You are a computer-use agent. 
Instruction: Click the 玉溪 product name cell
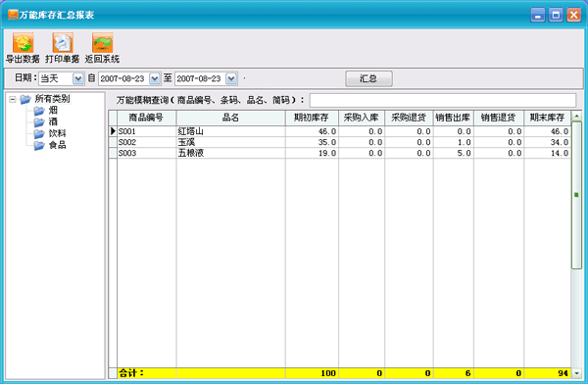(230, 142)
